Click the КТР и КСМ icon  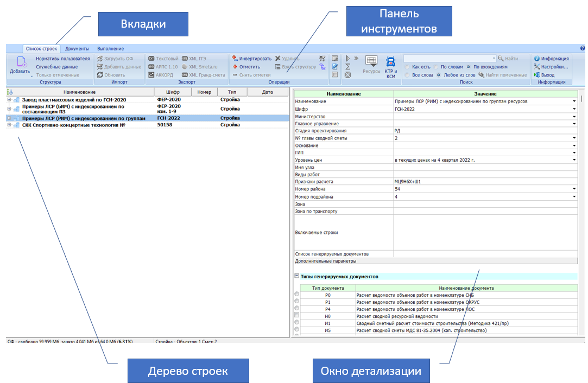click(391, 61)
